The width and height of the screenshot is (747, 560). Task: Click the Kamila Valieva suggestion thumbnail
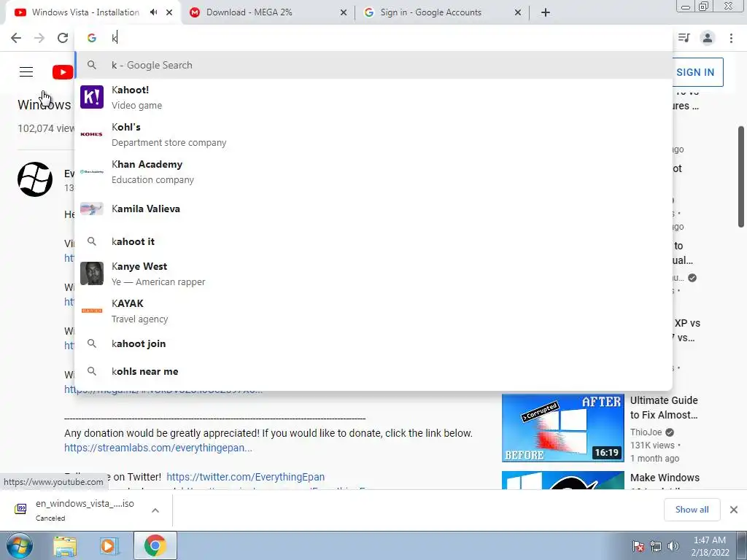pyautogui.click(x=91, y=209)
